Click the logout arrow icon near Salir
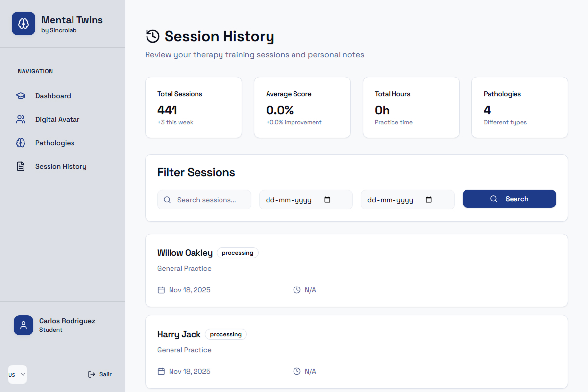Image resolution: width=588 pixels, height=392 pixels. tap(92, 374)
